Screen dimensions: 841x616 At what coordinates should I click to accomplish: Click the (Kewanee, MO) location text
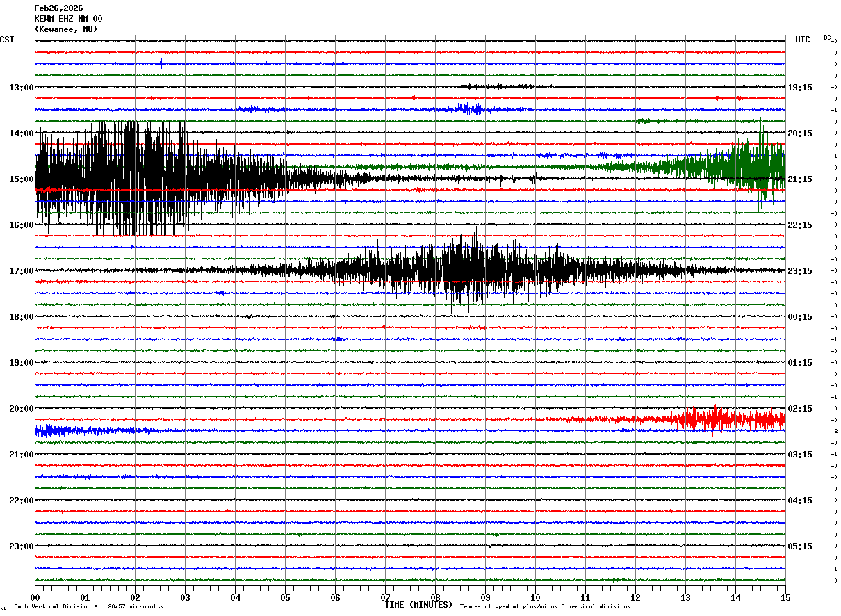(x=66, y=29)
